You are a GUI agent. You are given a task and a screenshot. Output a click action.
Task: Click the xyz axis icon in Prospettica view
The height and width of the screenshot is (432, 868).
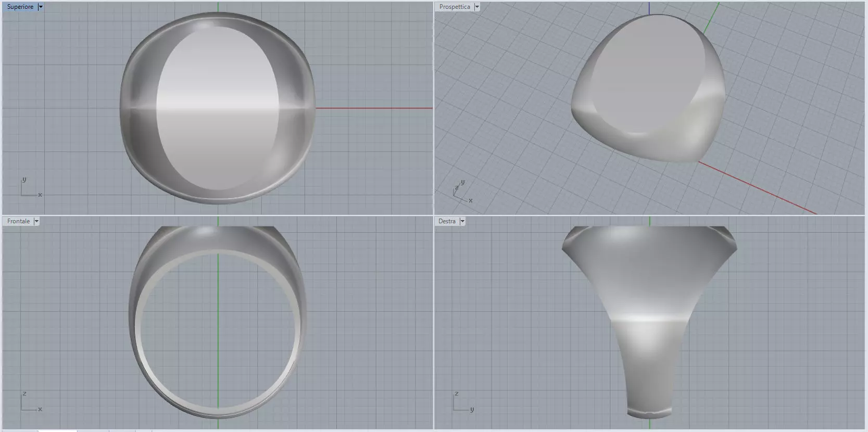coord(462,192)
